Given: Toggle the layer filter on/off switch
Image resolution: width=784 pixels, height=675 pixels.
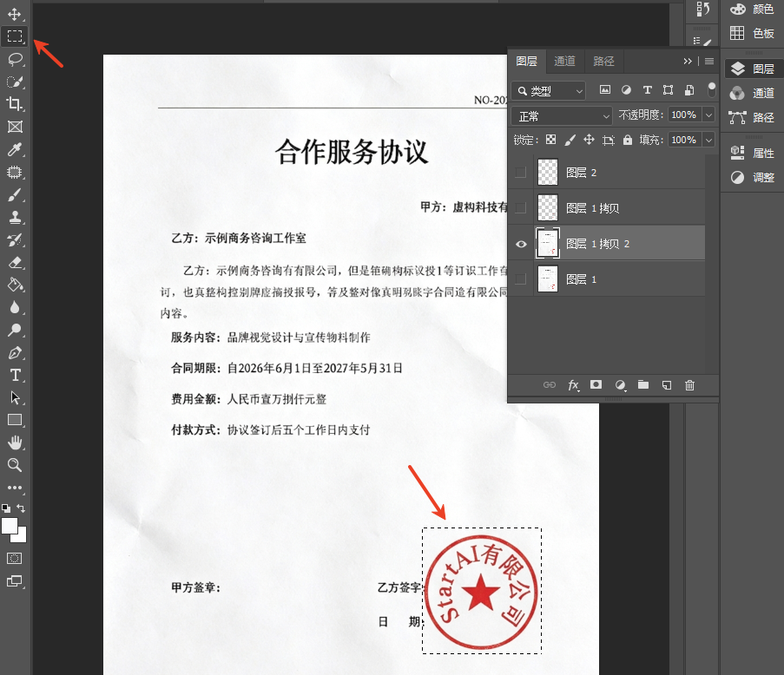Looking at the screenshot, I should [711, 89].
